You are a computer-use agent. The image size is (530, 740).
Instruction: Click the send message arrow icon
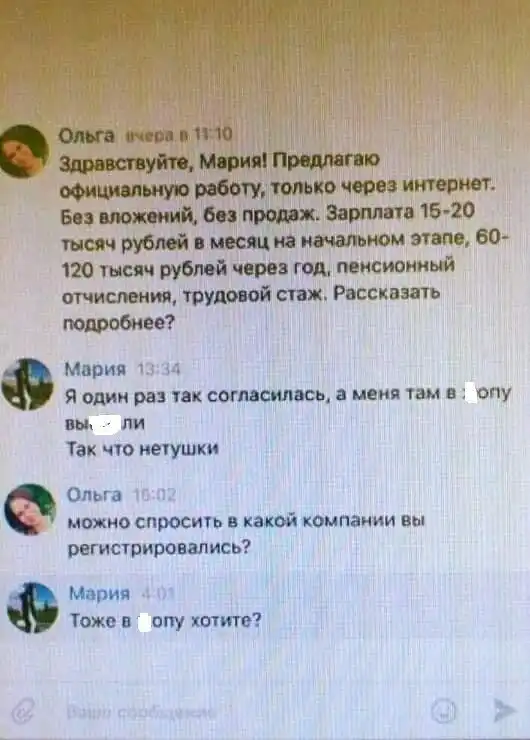[x=504, y=710]
